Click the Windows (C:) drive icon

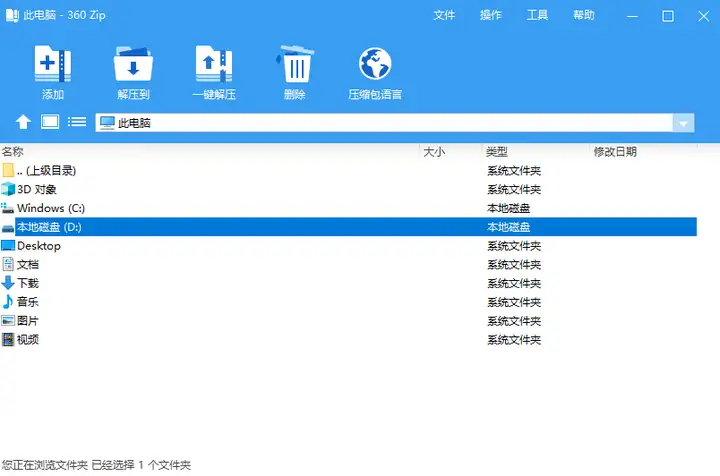tap(7, 208)
